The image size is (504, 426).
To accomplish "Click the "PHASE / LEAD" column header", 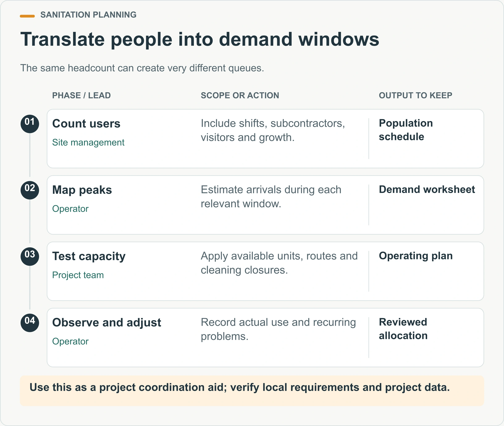I will (81, 95).
